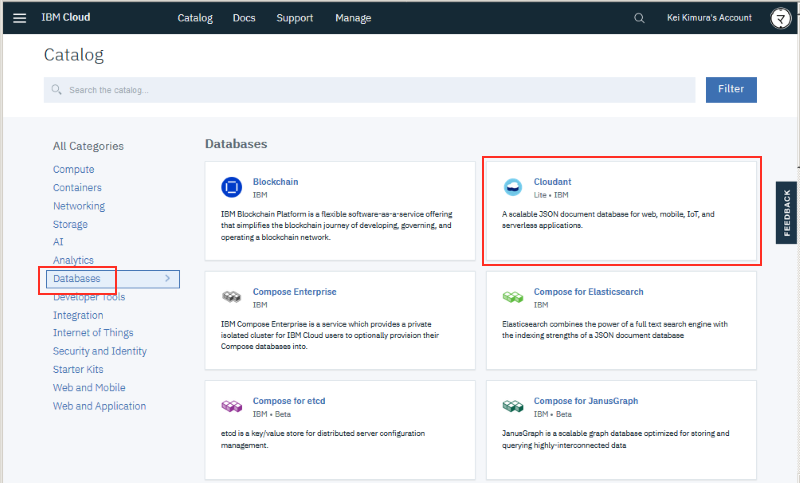Viewport: 800px width, 483px height.
Task: Click the Compose for etcd icon
Action: (232, 406)
